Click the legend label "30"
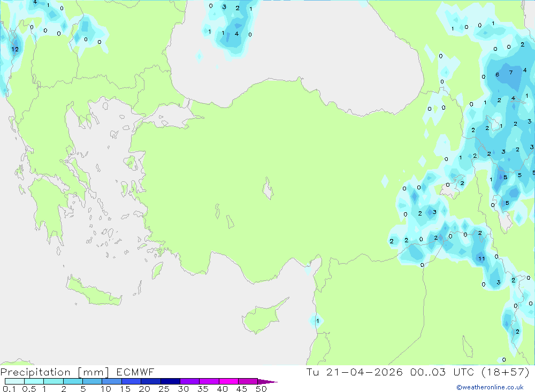The height and width of the screenshot is (392, 535). point(183,389)
